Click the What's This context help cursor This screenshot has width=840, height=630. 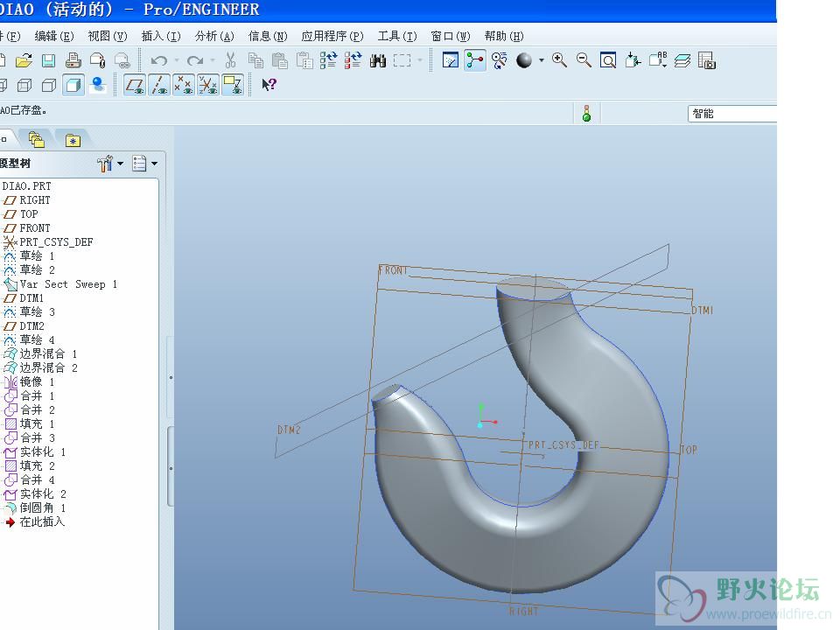[269, 85]
